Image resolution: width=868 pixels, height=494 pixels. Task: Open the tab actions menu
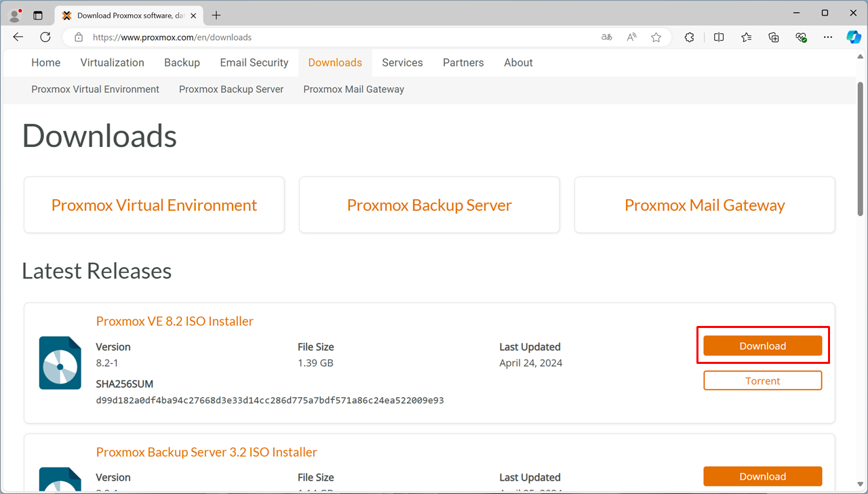pyautogui.click(x=38, y=15)
